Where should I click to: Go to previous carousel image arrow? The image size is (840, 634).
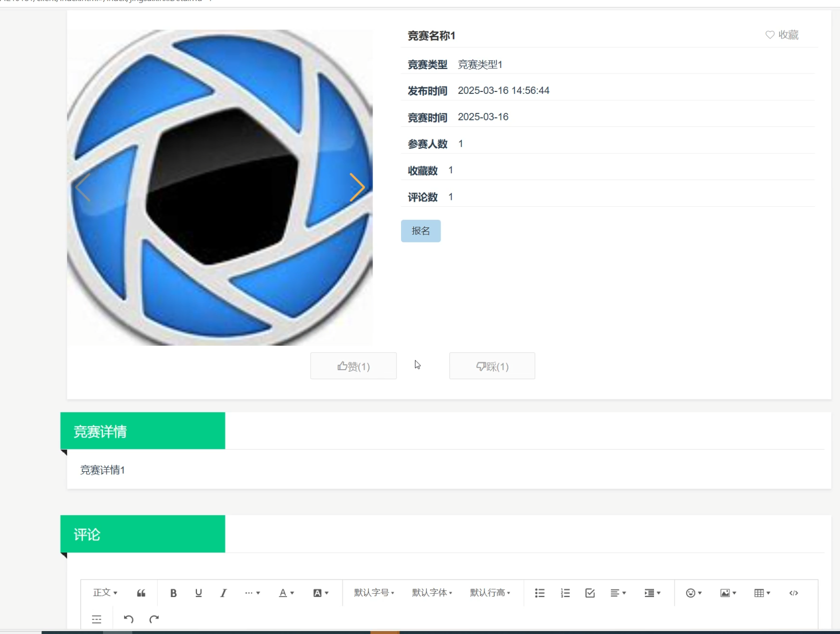pos(83,187)
